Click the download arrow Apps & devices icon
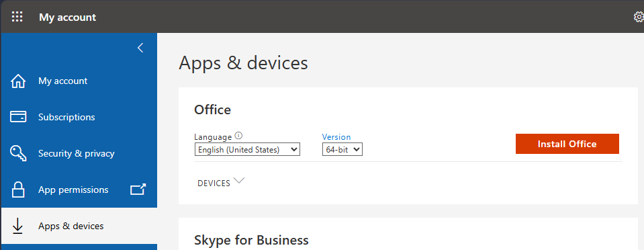The width and height of the screenshot is (644, 250). [x=17, y=226]
